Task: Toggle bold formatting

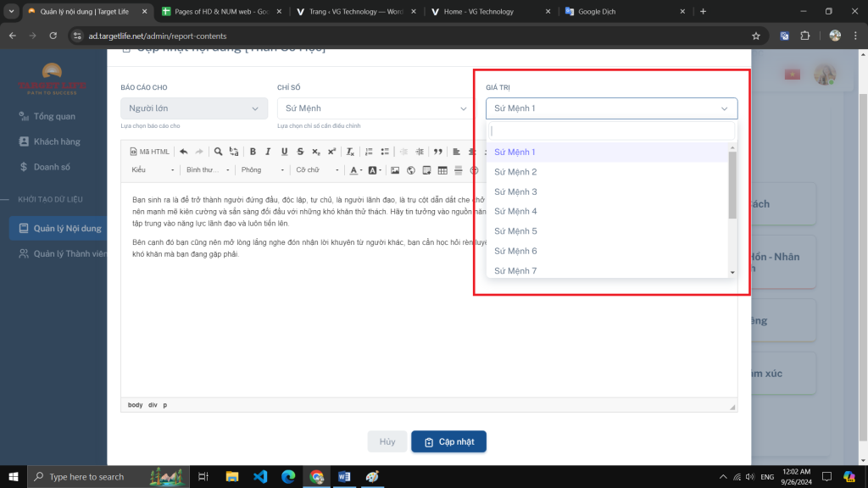Action: point(253,152)
